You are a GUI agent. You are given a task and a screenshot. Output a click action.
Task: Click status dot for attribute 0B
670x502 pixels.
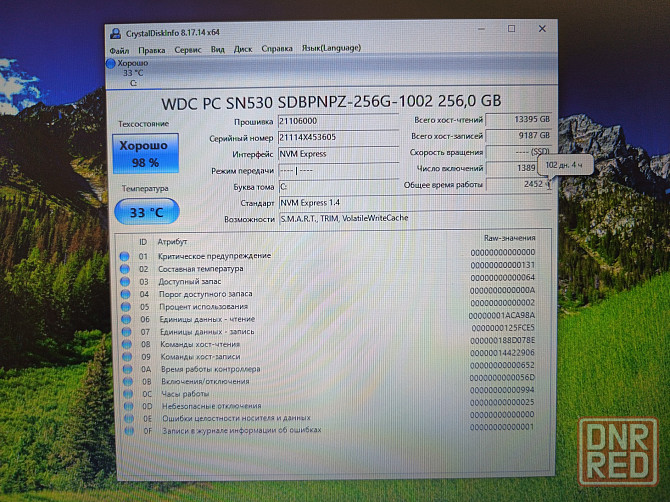pyautogui.click(x=128, y=381)
